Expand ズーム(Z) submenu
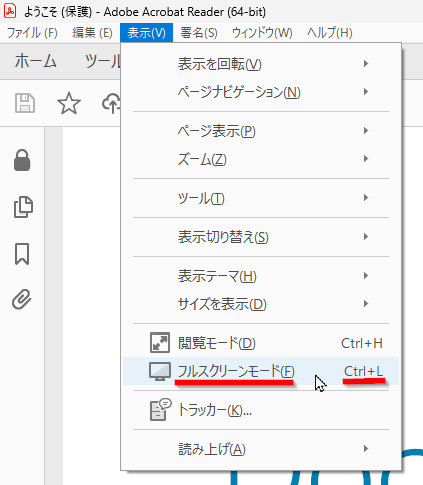The image size is (423, 485). tap(261, 159)
